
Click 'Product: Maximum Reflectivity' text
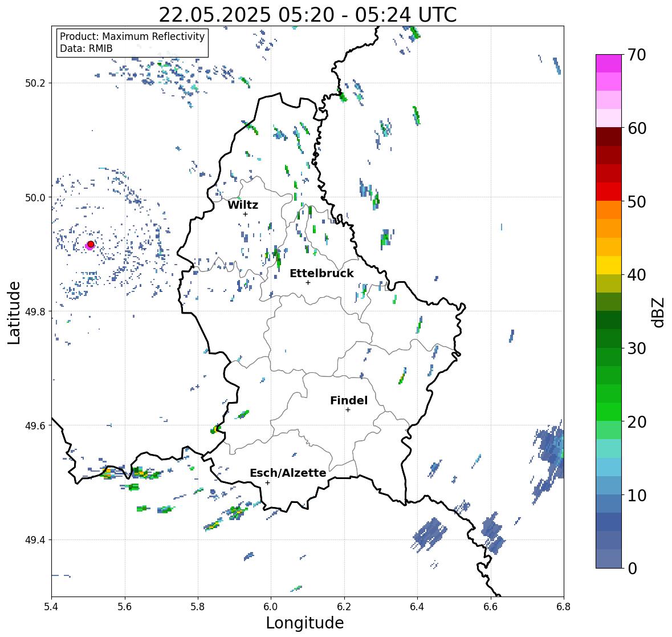coord(132,36)
